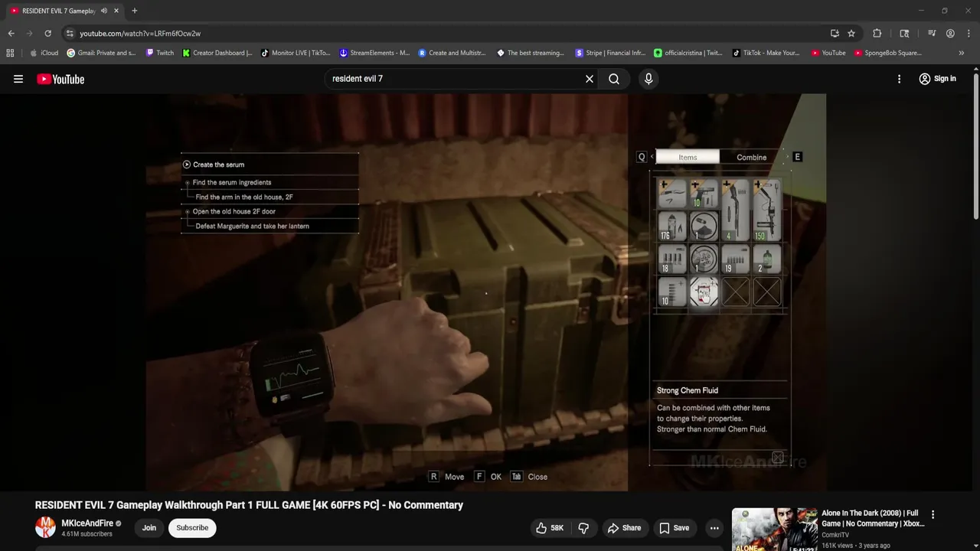Open the browser profile icon
980x551 pixels.
click(x=950, y=34)
